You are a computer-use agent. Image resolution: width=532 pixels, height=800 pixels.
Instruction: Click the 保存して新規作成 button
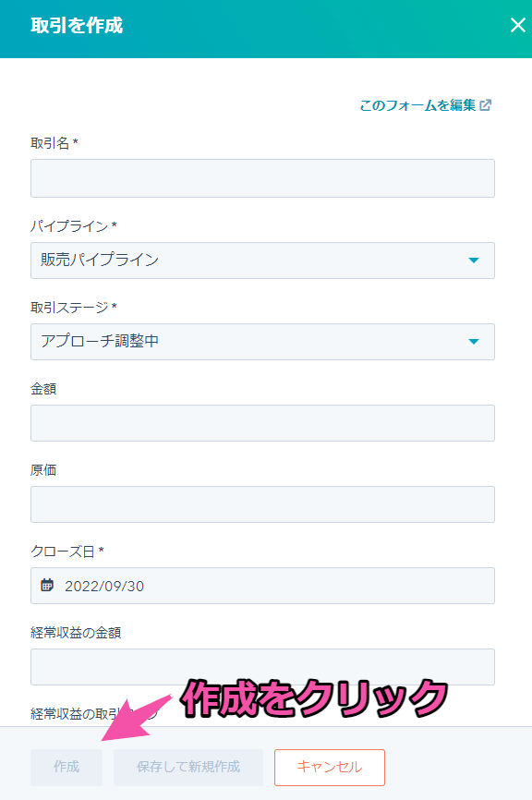point(188,767)
